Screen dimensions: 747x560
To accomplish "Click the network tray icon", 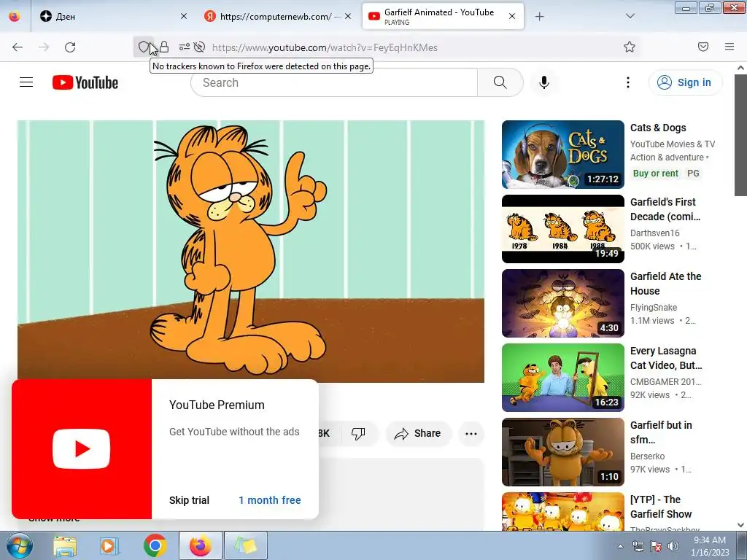I will (x=638, y=546).
